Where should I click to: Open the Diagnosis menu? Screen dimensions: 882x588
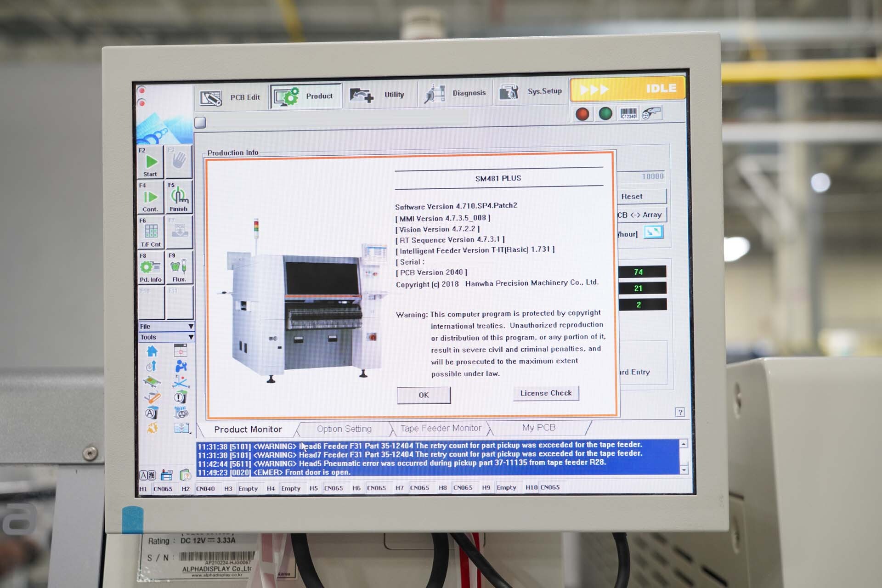tap(455, 93)
